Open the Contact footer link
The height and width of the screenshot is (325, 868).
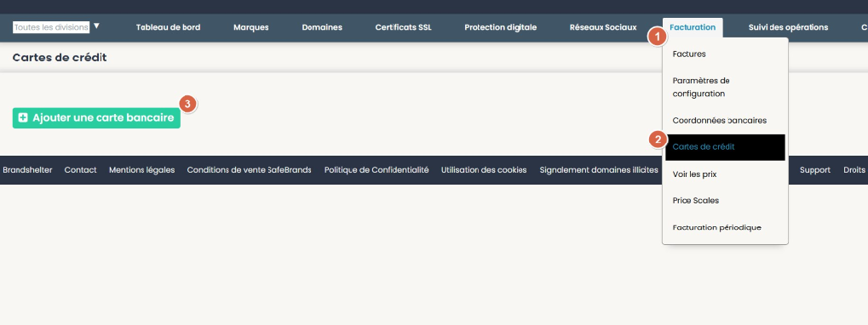point(80,170)
